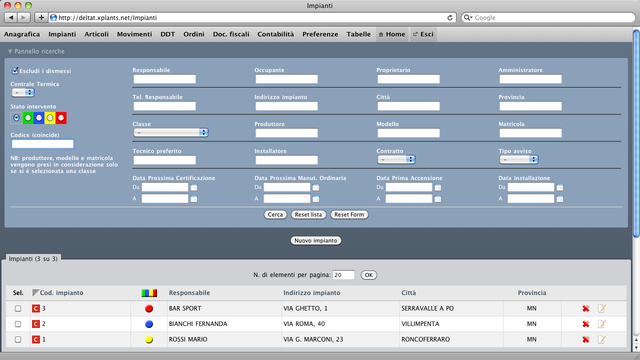Edit the BIANCHI FERNANDA row via pencil icon
This screenshot has width=640, height=360.
[x=602, y=324]
